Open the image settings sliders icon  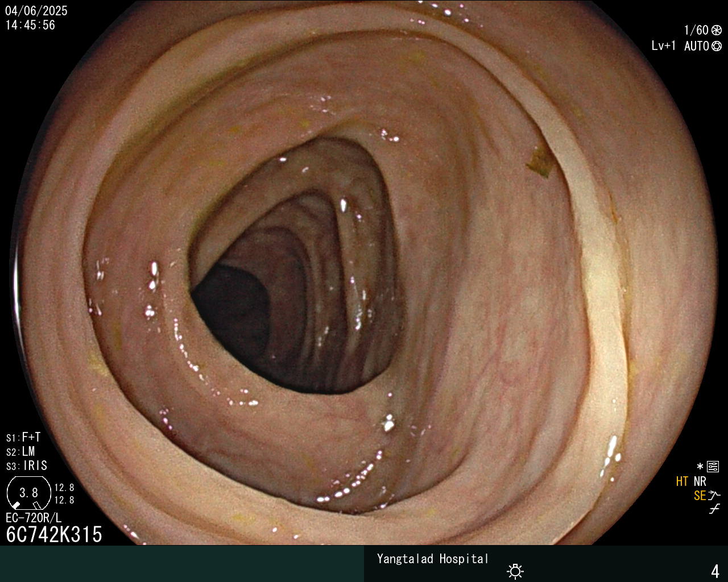(713, 467)
